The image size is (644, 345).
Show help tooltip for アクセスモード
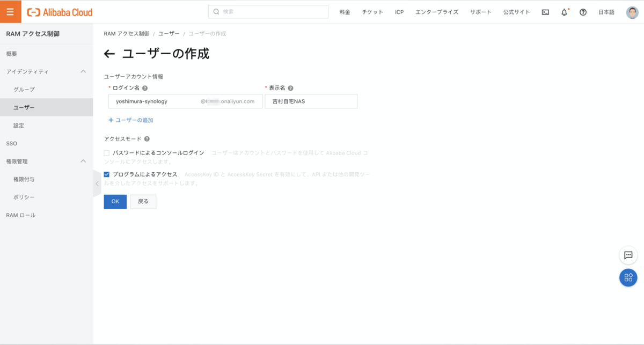coord(147,139)
